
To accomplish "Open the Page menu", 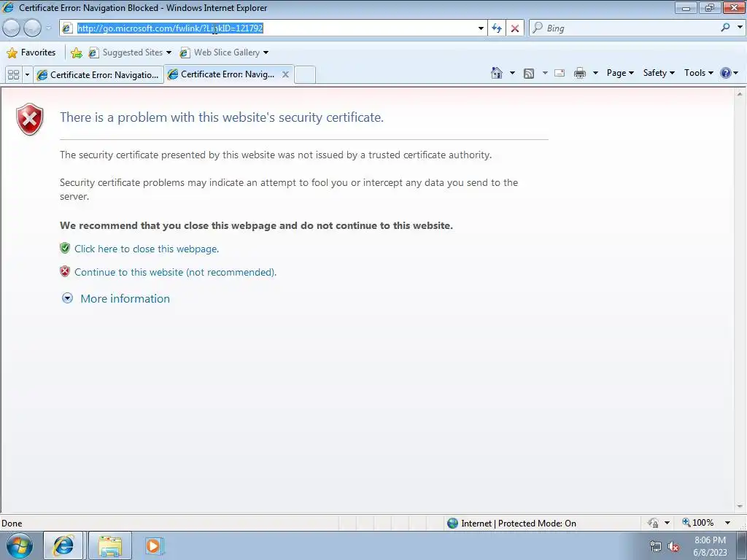I will click(620, 73).
